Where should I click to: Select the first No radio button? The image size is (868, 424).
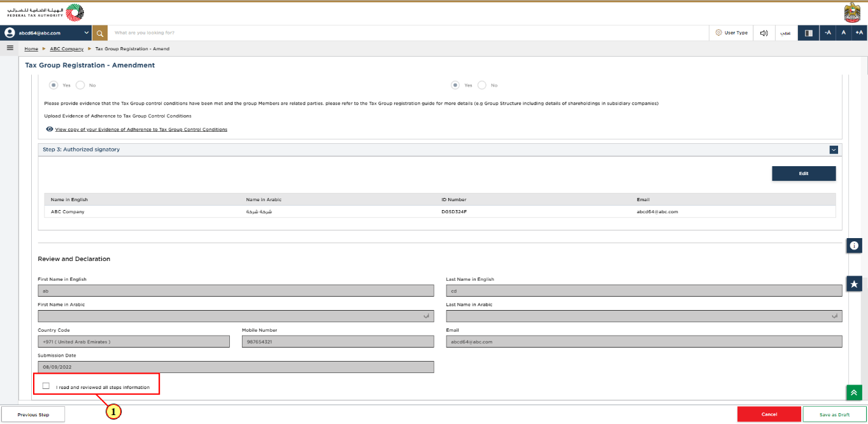[80, 85]
